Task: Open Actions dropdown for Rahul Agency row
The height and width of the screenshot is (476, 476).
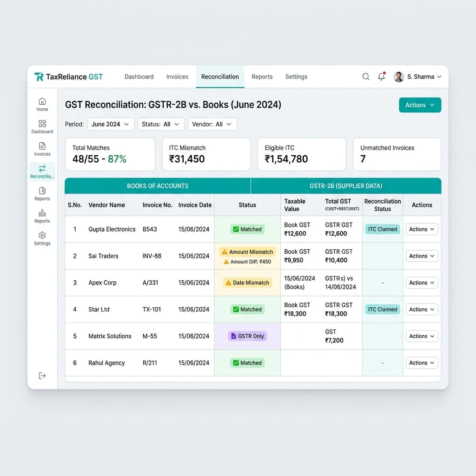Action: click(x=422, y=363)
